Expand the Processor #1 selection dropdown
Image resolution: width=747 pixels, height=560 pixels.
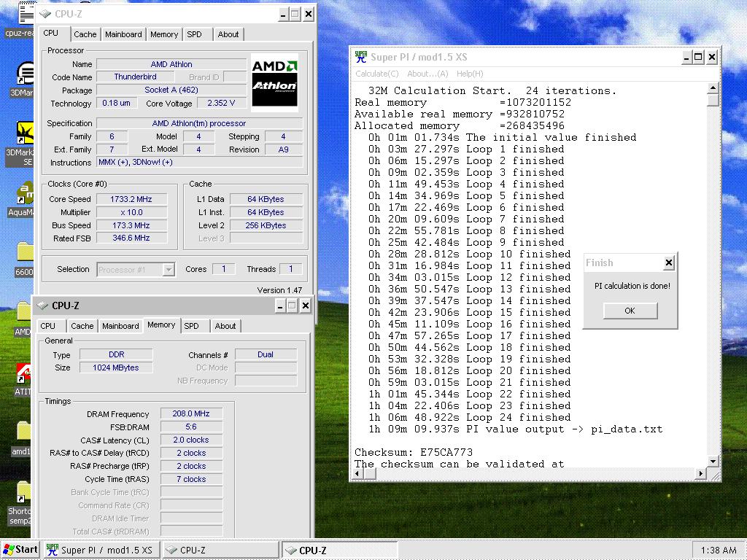pos(169,270)
